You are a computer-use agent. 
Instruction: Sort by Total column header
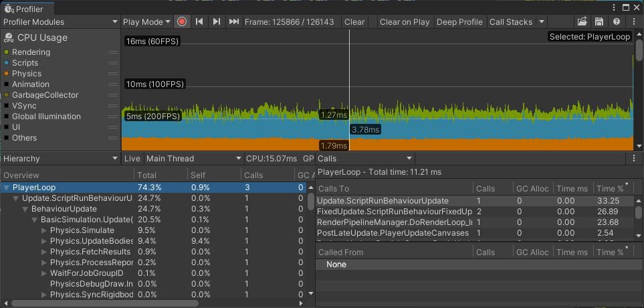160,175
